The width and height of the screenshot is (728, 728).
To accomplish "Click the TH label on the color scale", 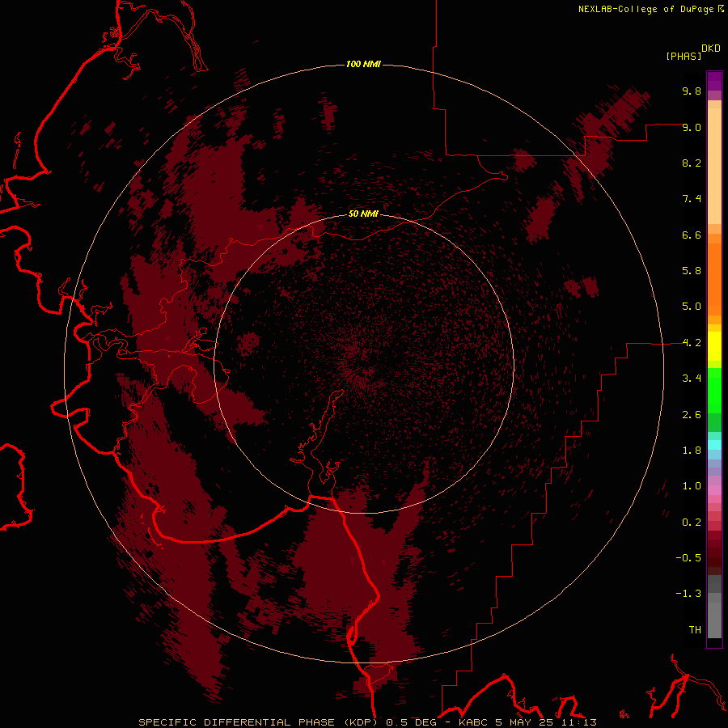I will point(695,630).
